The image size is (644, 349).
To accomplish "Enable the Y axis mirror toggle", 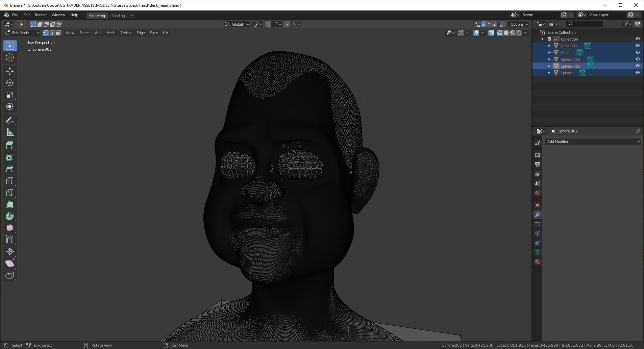I will pyautogui.click(x=489, y=24).
